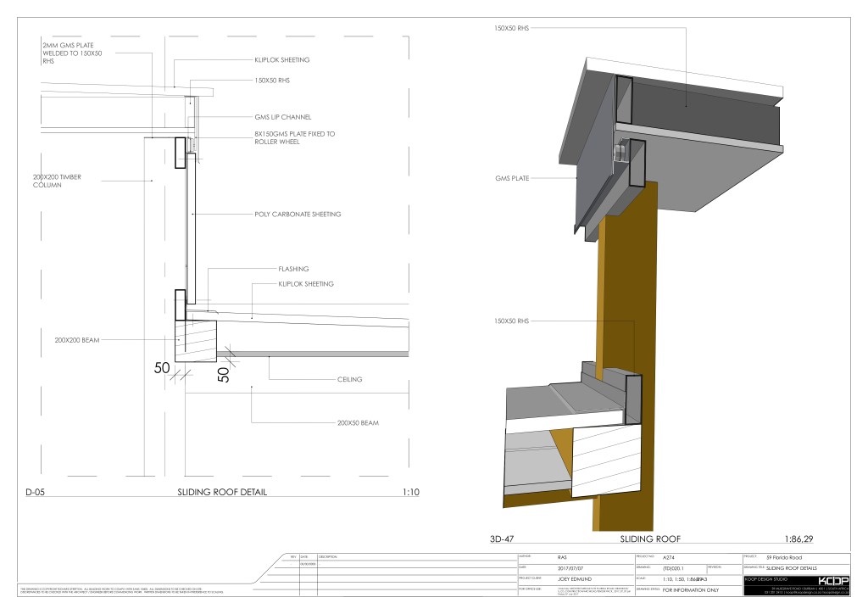Select the 200X200 BEAM label
868x614 pixels.
[x=77, y=339]
